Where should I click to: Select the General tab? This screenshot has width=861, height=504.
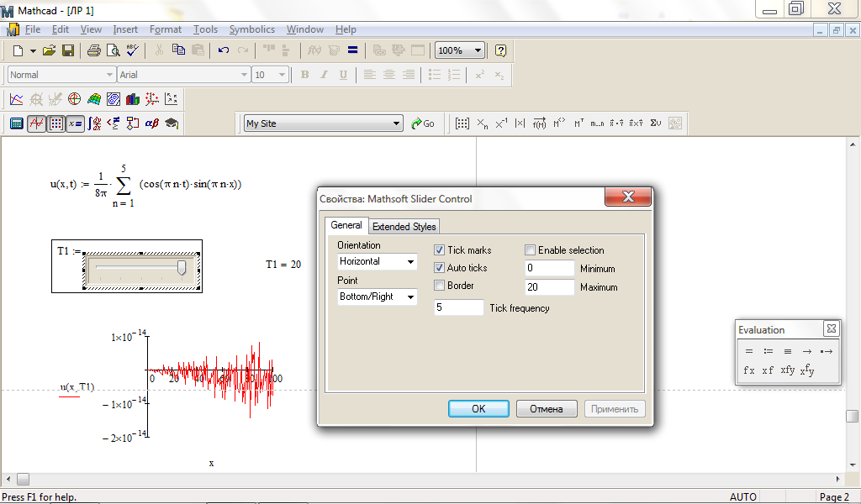(346, 225)
